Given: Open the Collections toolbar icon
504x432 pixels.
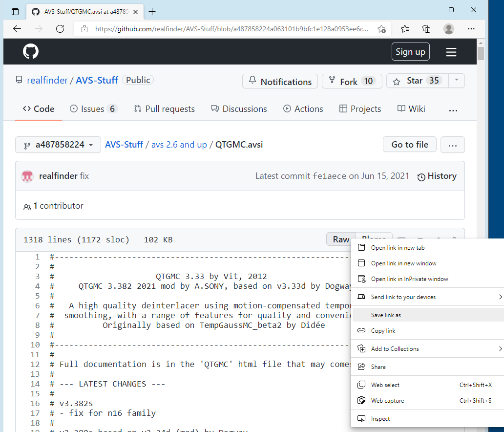Looking at the screenshot, I should (x=426, y=29).
